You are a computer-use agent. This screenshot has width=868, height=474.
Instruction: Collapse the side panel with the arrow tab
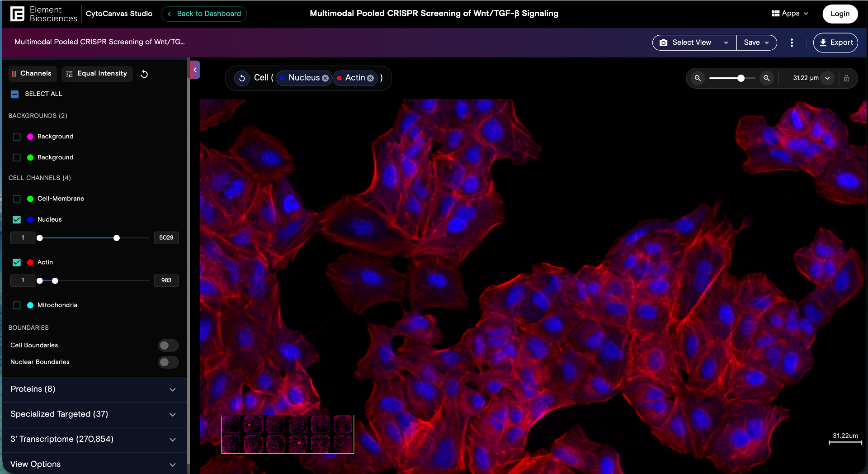pos(195,70)
